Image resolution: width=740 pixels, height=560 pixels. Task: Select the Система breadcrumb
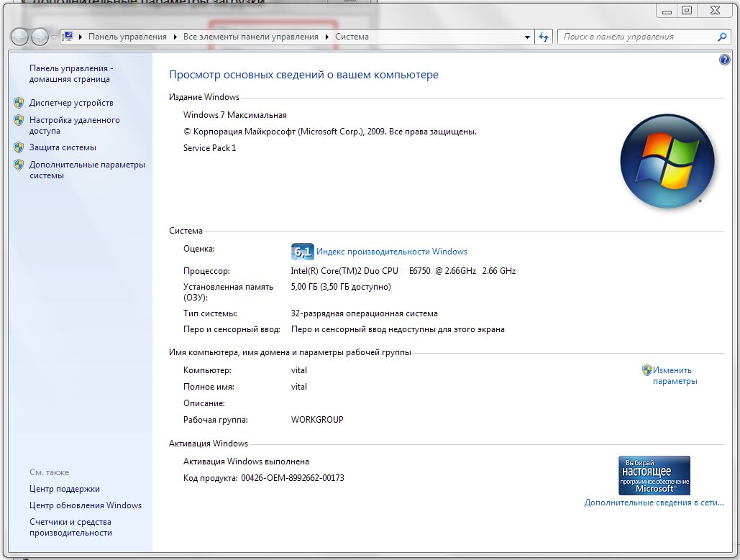352,37
